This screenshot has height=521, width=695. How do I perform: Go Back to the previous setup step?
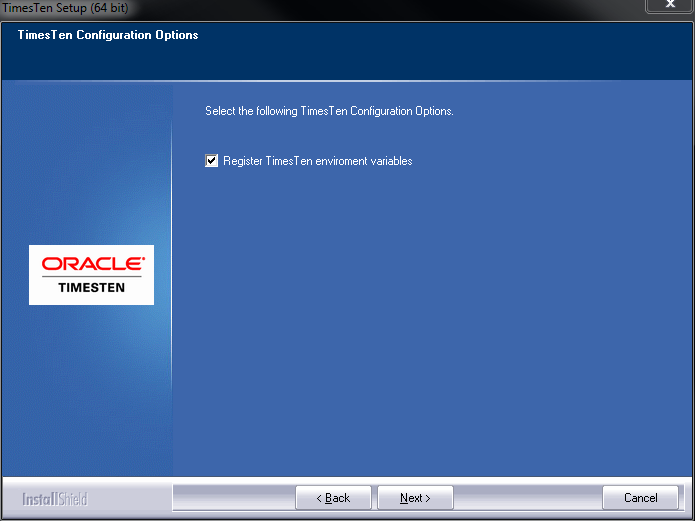(333, 498)
